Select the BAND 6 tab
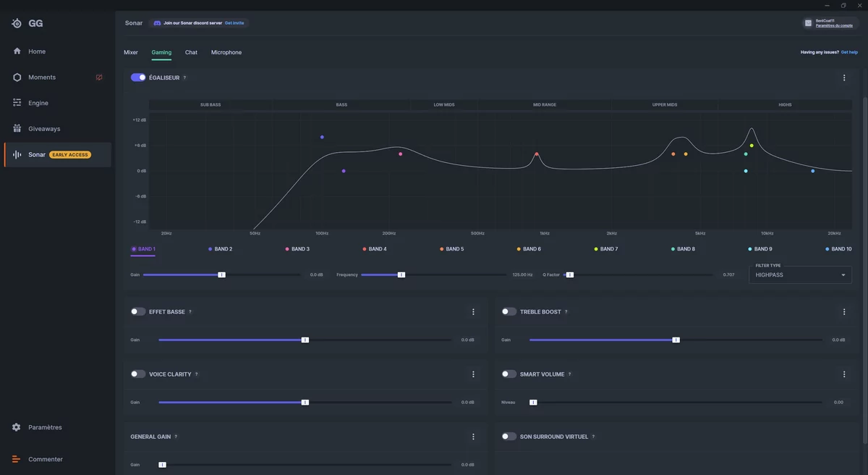This screenshot has height=475, width=868. point(529,249)
